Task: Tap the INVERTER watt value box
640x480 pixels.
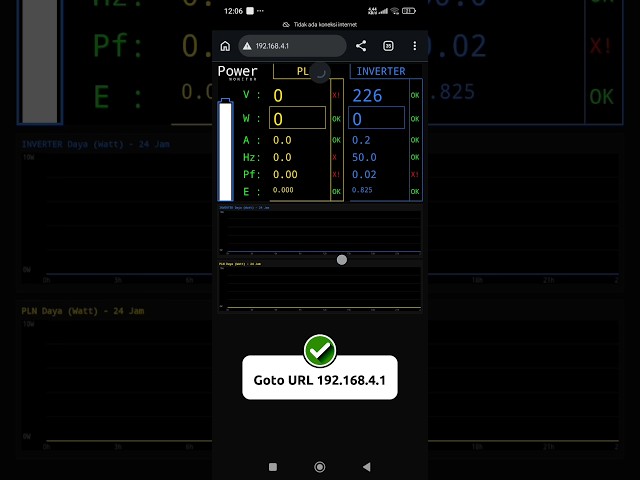Action: 376,118
